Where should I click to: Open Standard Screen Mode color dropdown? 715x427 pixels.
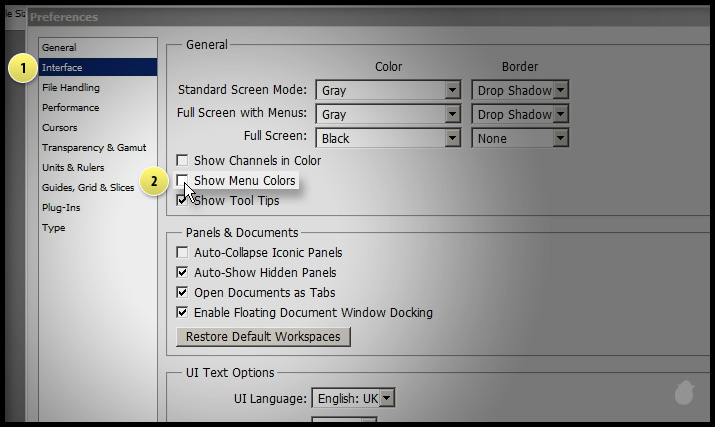pyautogui.click(x=452, y=91)
